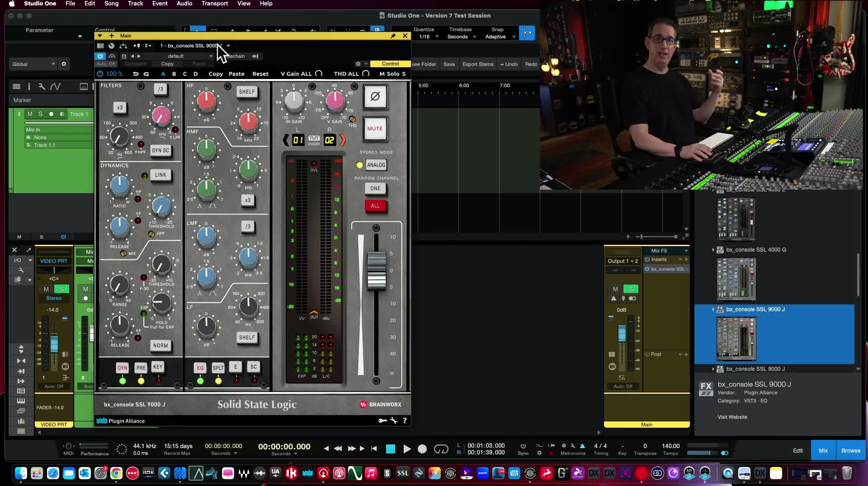
Task: Open the preset load/save document icon
Action: (124, 56)
